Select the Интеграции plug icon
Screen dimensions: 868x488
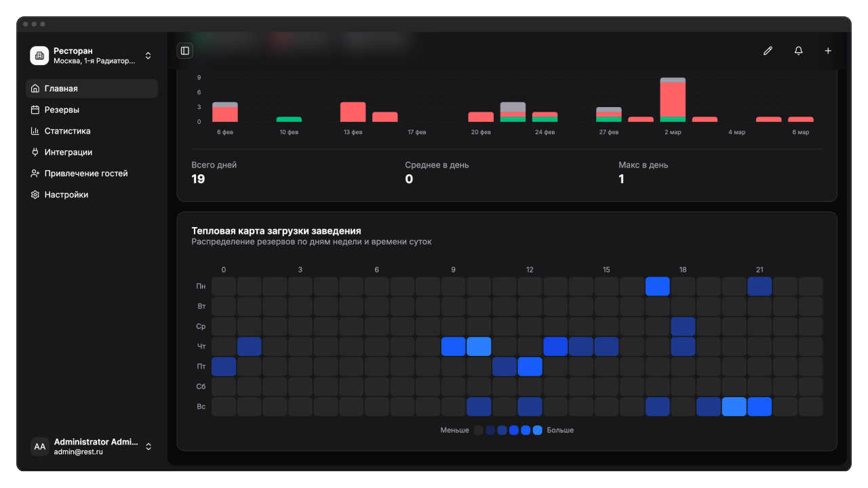(x=35, y=152)
